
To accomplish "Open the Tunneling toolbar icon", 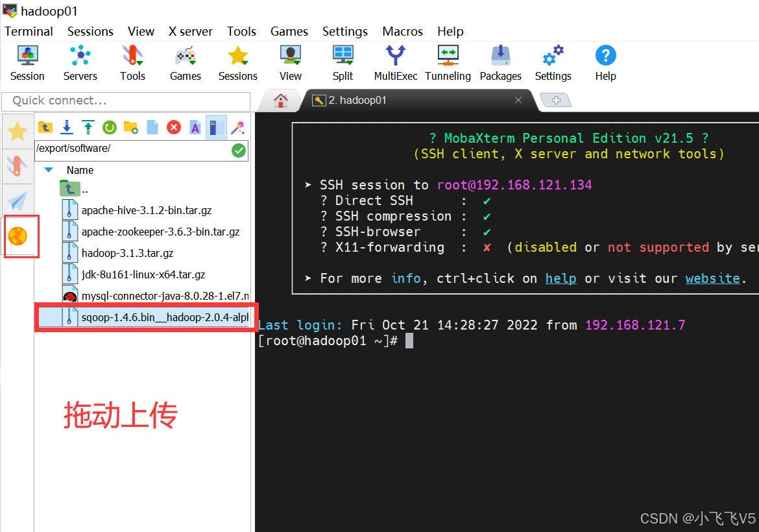I will [x=448, y=64].
